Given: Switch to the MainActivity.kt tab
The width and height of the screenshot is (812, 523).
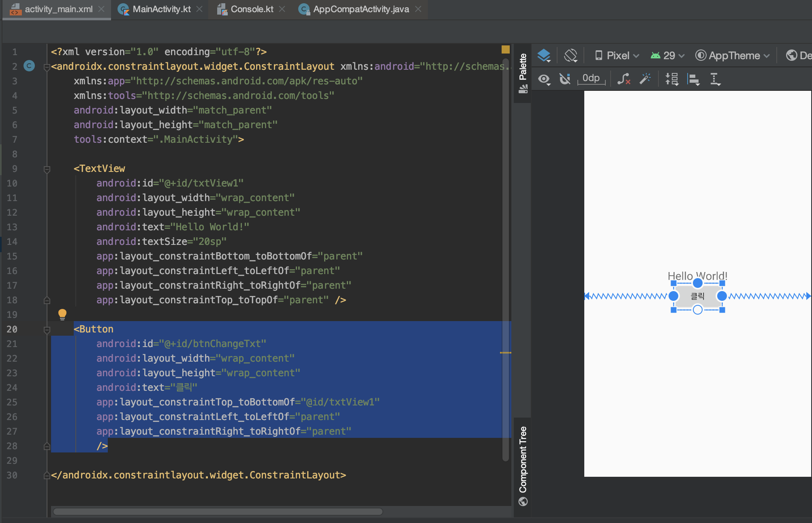Looking at the screenshot, I should (x=161, y=9).
